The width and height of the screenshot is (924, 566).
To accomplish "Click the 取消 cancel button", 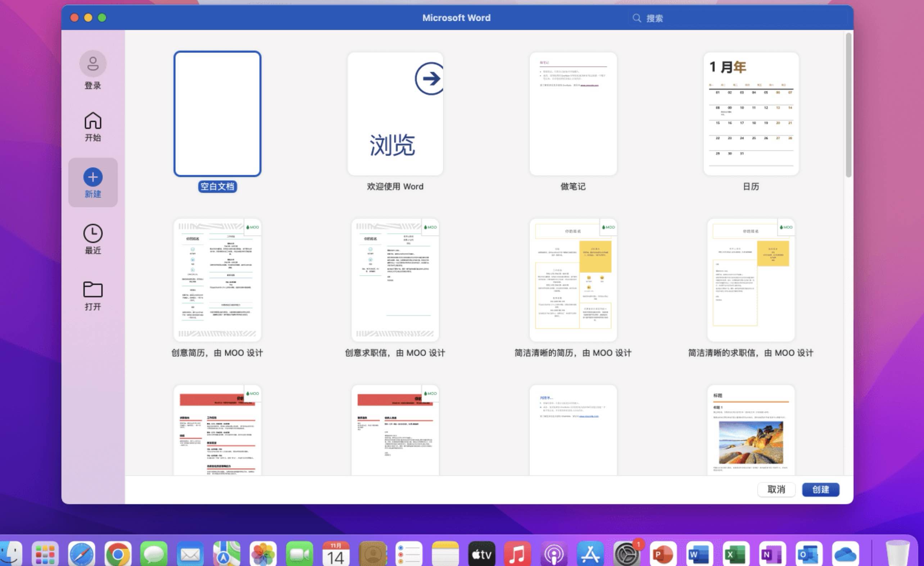I will [776, 489].
